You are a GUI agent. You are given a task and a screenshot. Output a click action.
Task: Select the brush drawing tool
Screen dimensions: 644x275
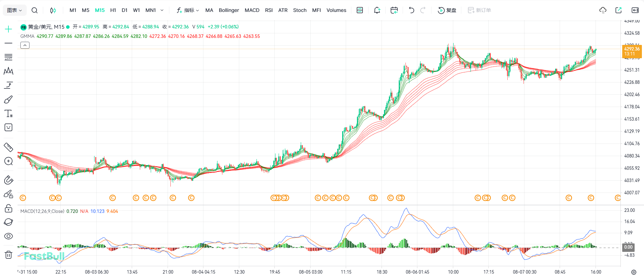(x=8, y=100)
